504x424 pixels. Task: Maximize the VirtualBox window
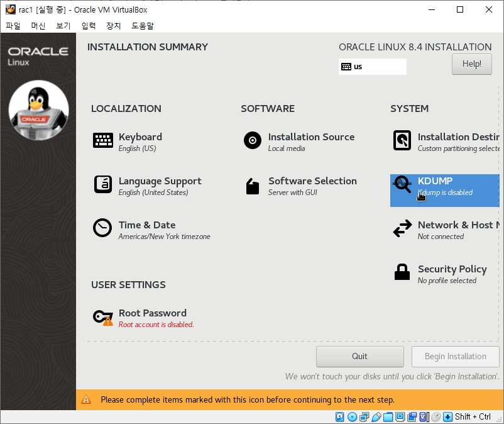(460, 9)
